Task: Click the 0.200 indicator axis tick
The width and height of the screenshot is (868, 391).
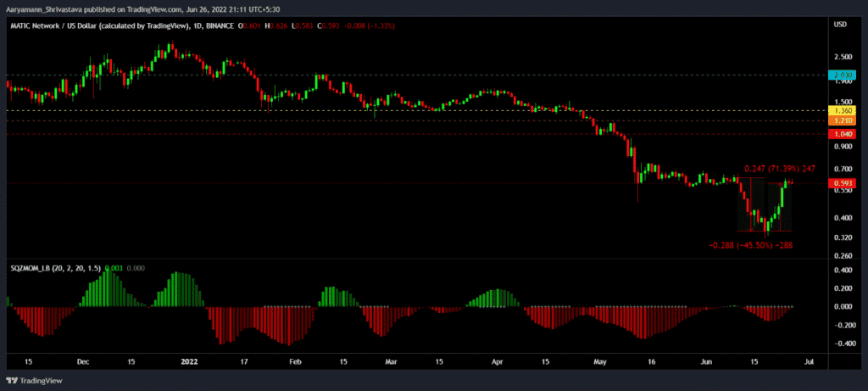Action: coord(842,288)
